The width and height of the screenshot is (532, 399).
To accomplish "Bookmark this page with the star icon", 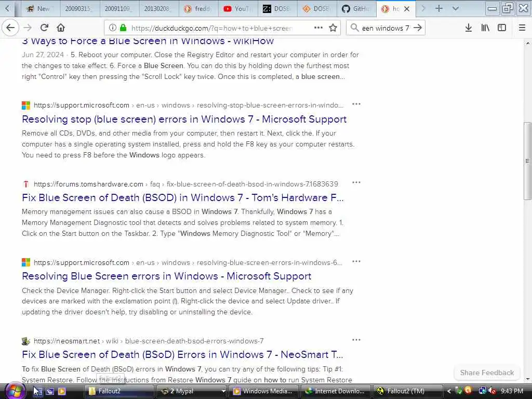I will point(333,28).
